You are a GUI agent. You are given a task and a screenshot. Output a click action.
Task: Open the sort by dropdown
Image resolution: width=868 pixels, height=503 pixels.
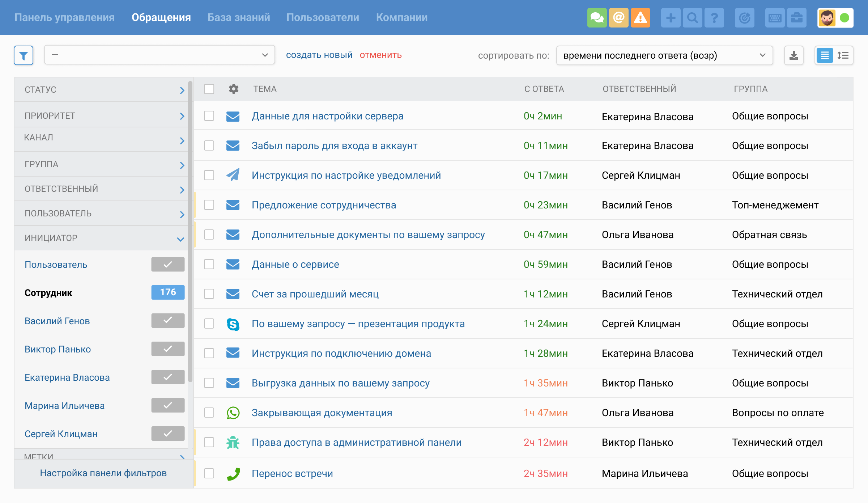tap(664, 55)
